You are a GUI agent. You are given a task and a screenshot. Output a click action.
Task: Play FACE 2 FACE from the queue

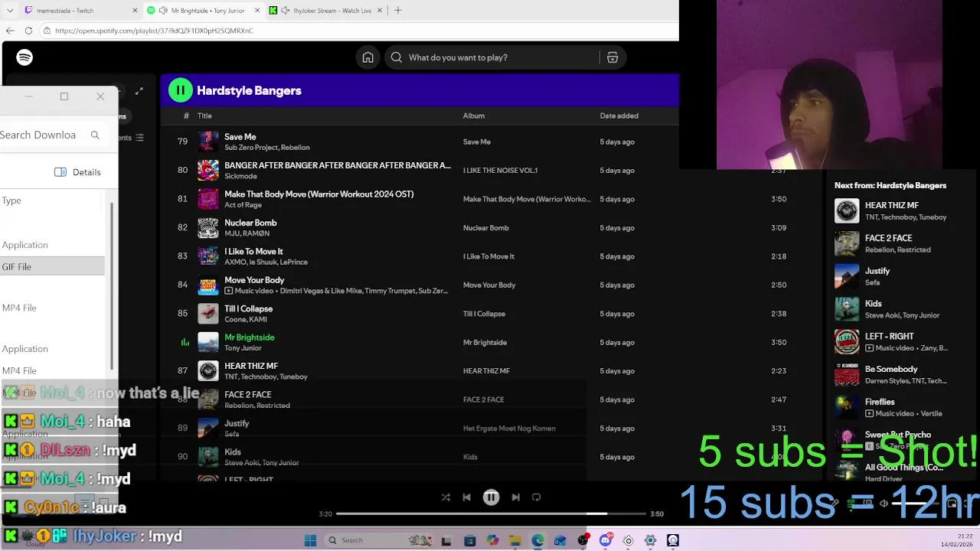847,244
